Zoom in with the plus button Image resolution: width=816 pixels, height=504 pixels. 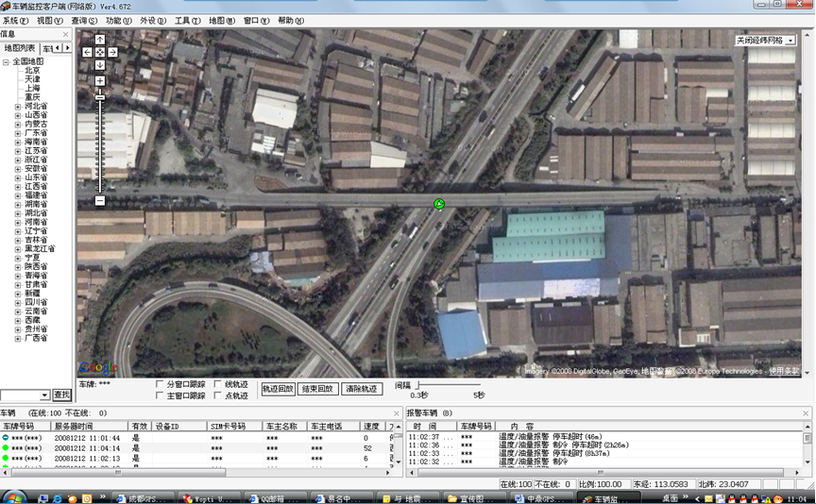tap(100, 81)
